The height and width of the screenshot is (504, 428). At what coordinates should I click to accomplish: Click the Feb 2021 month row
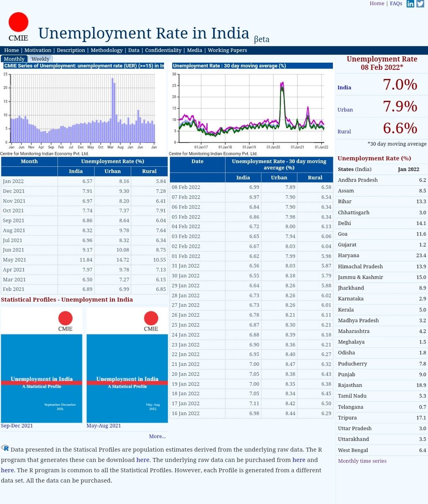[x=84, y=289]
